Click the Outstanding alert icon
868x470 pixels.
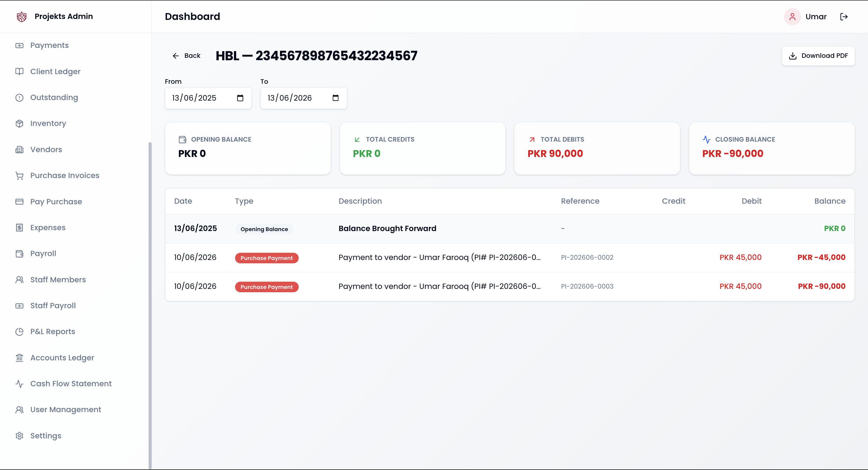(20, 97)
